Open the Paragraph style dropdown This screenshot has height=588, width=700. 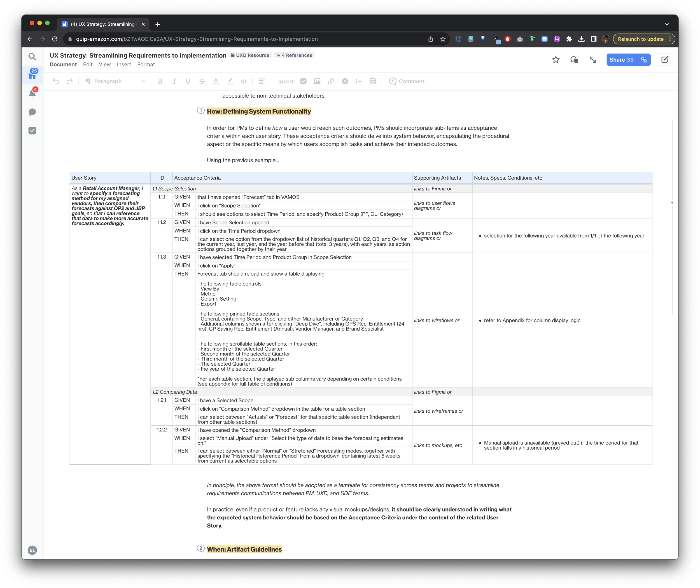(x=115, y=82)
